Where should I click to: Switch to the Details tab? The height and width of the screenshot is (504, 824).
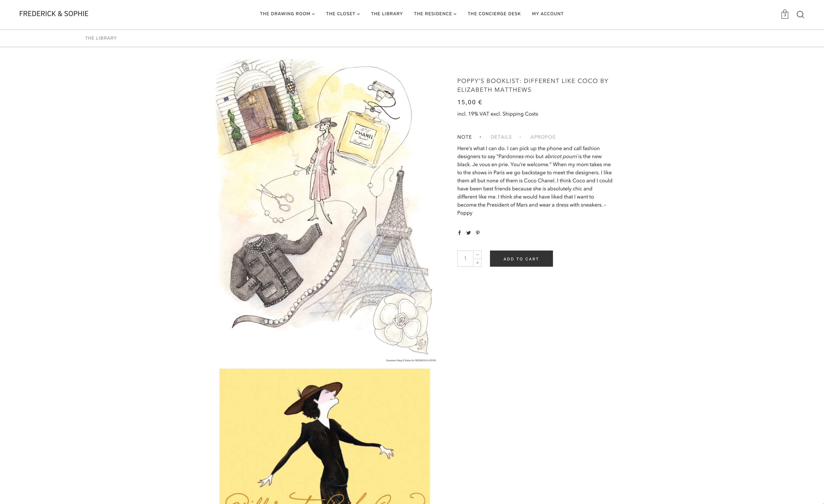pyautogui.click(x=501, y=137)
